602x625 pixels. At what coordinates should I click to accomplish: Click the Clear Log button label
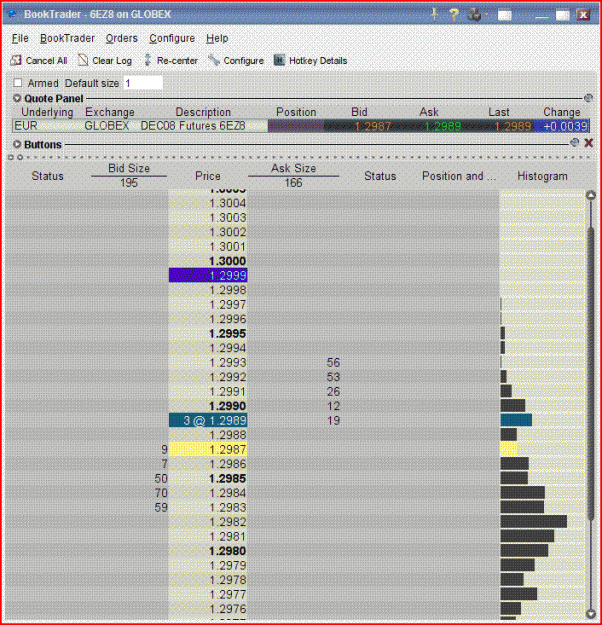[112, 61]
